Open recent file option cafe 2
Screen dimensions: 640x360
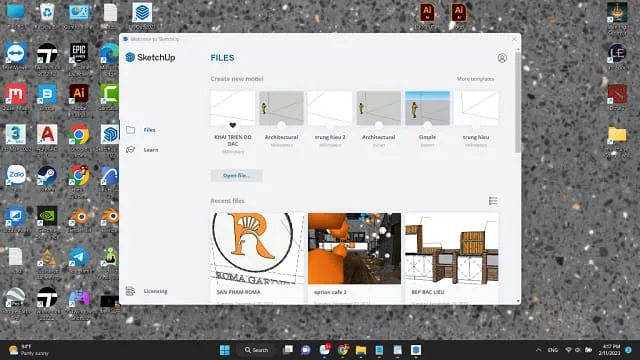[354, 248]
